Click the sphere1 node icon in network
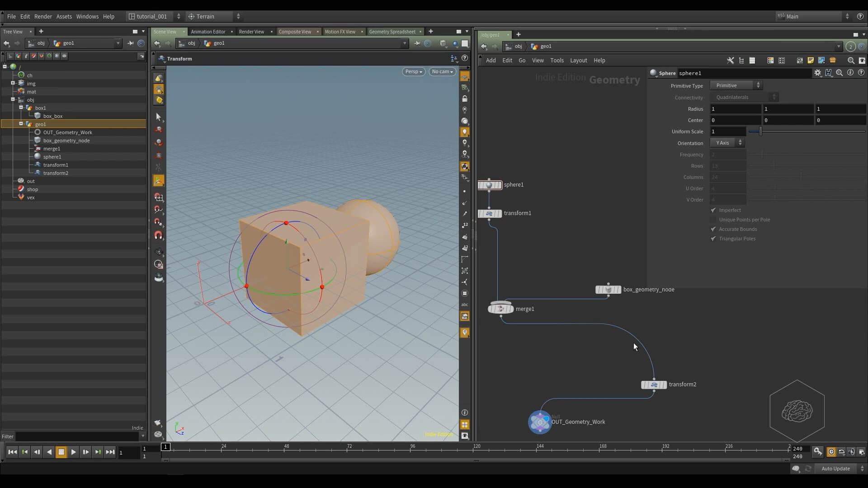This screenshot has height=488, width=868. tap(489, 185)
